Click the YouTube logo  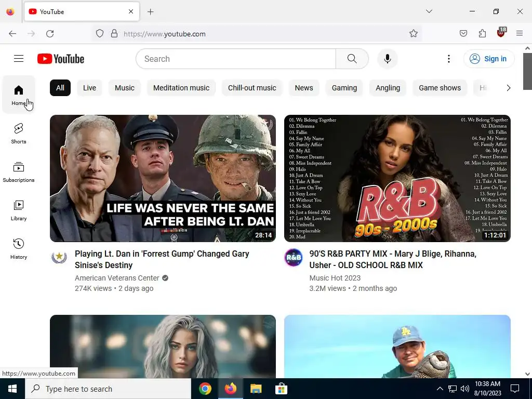pos(61,59)
